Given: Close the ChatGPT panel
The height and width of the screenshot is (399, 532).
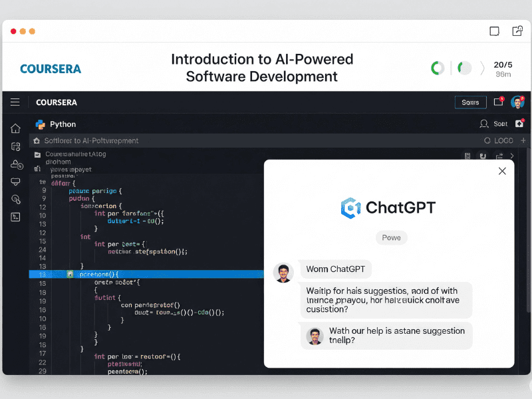Looking at the screenshot, I should pyautogui.click(x=502, y=171).
